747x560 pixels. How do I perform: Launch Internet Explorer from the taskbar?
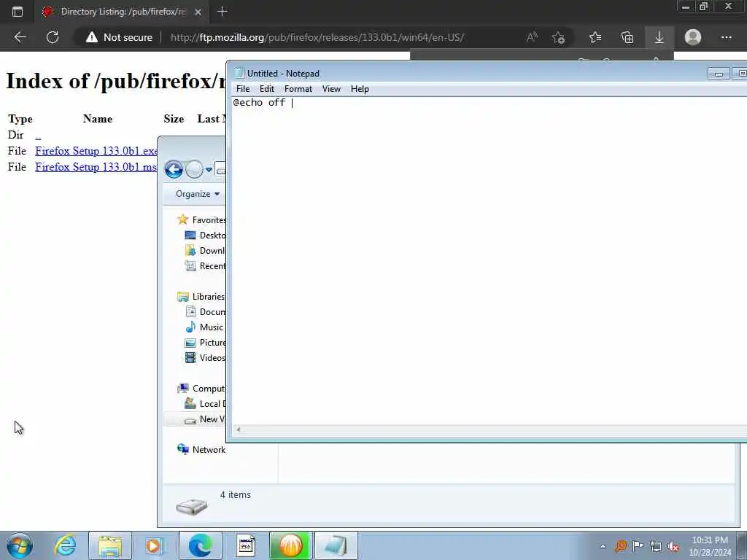pyautogui.click(x=65, y=545)
